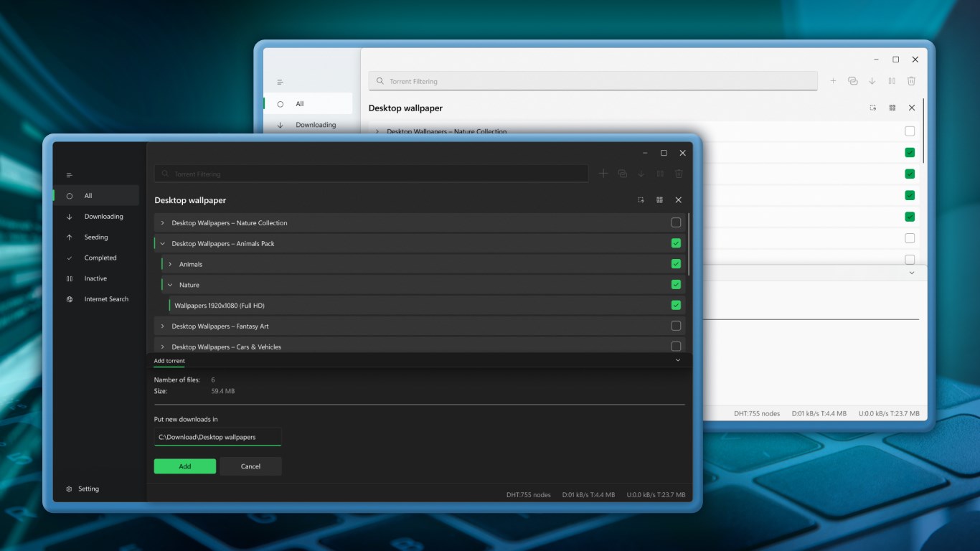Screen dimensions: 980x551
Task: Select Seeding in the sidebar
Action: [96, 237]
